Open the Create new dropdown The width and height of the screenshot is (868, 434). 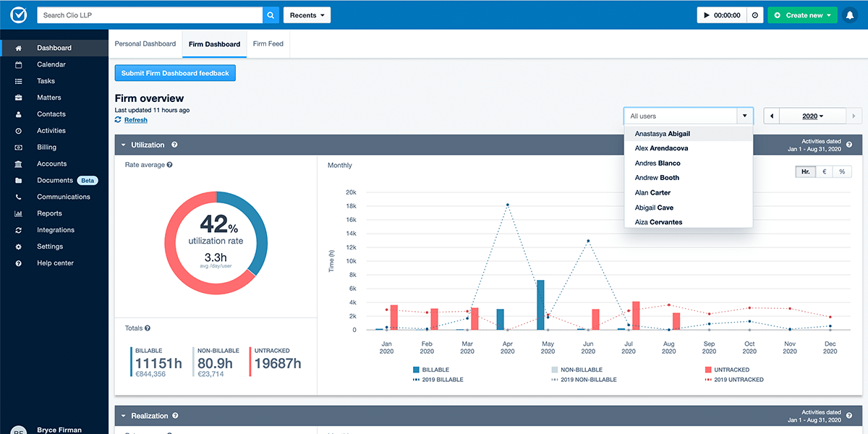(802, 15)
